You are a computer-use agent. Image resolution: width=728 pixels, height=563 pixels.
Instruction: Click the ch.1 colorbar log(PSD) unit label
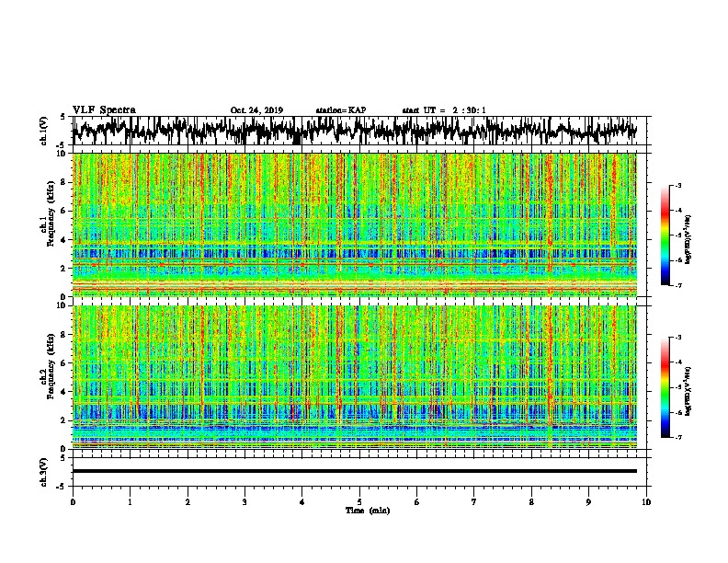click(688, 239)
